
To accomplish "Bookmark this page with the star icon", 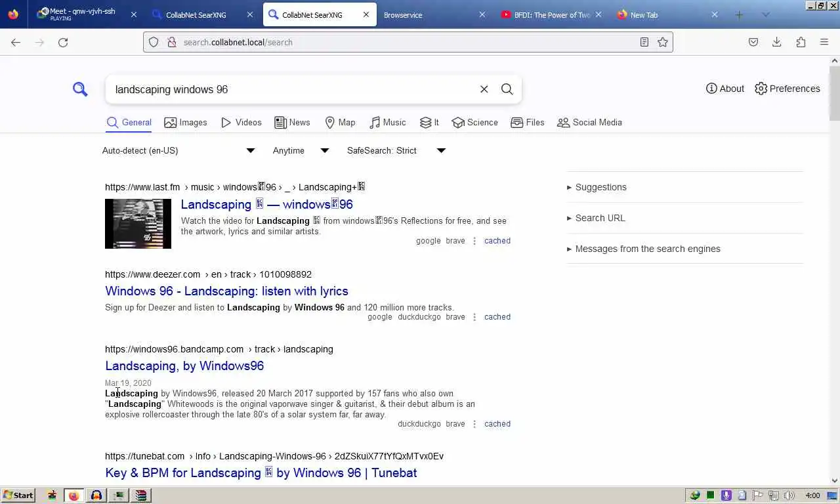I will (x=663, y=42).
